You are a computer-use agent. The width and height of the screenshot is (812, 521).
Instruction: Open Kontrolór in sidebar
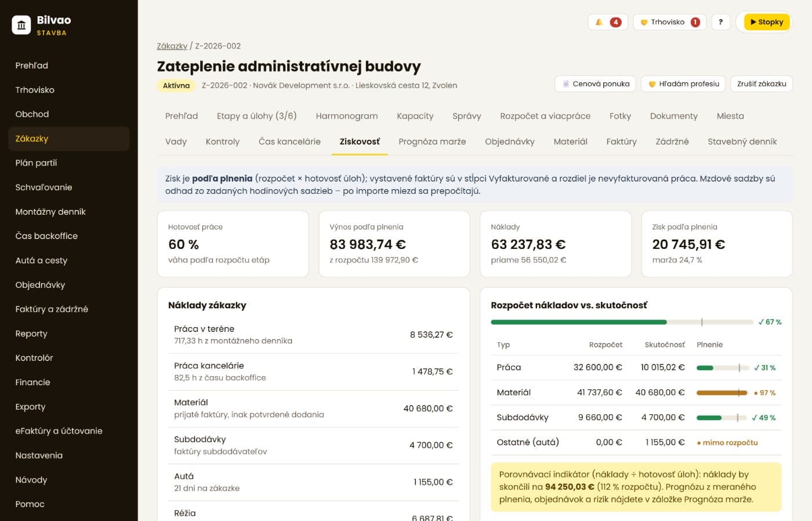point(68,358)
